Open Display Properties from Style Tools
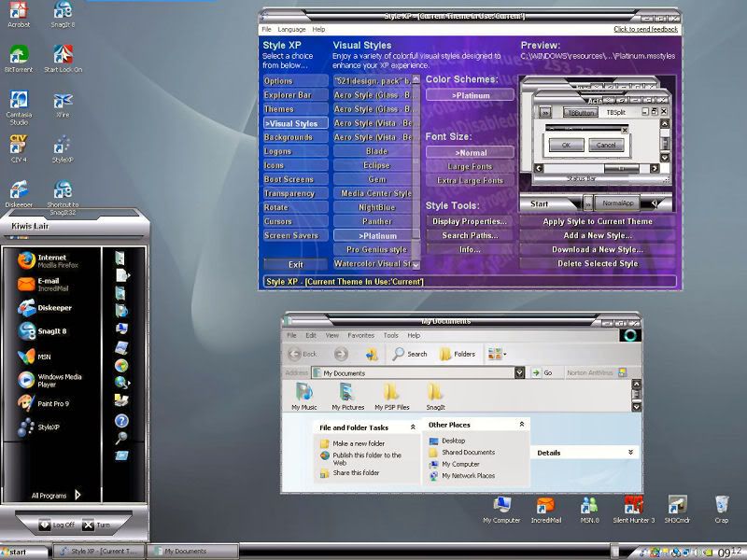The height and width of the screenshot is (560, 747). pos(470,221)
